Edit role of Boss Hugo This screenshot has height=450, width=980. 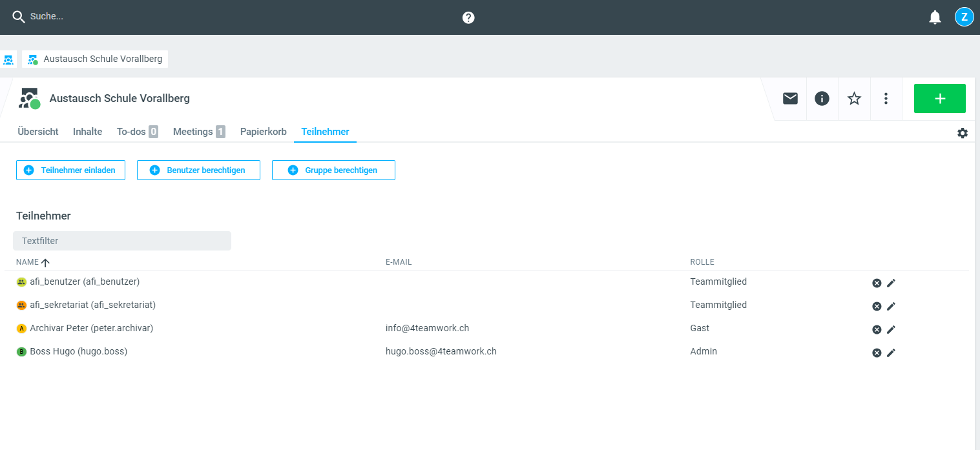pos(891,353)
